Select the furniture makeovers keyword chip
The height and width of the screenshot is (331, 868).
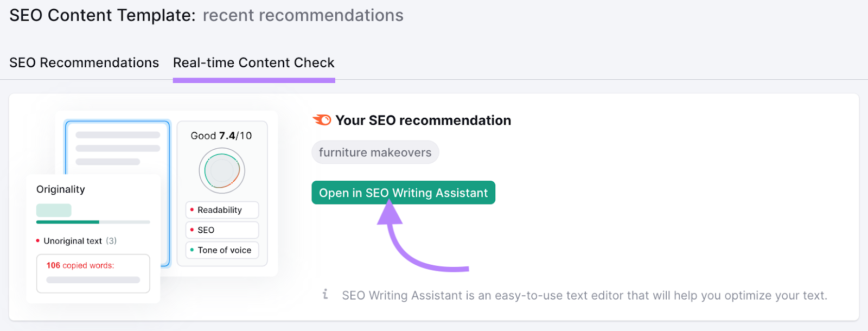(375, 152)
